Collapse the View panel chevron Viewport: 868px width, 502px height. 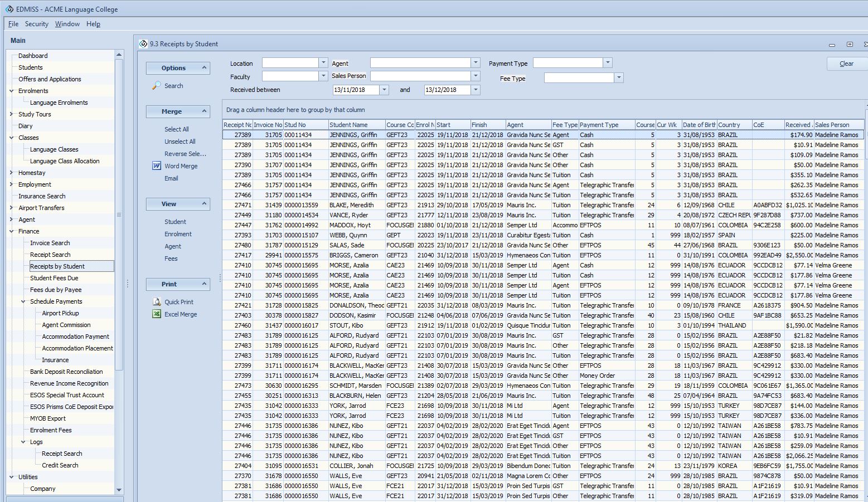(x=204, y=203)
